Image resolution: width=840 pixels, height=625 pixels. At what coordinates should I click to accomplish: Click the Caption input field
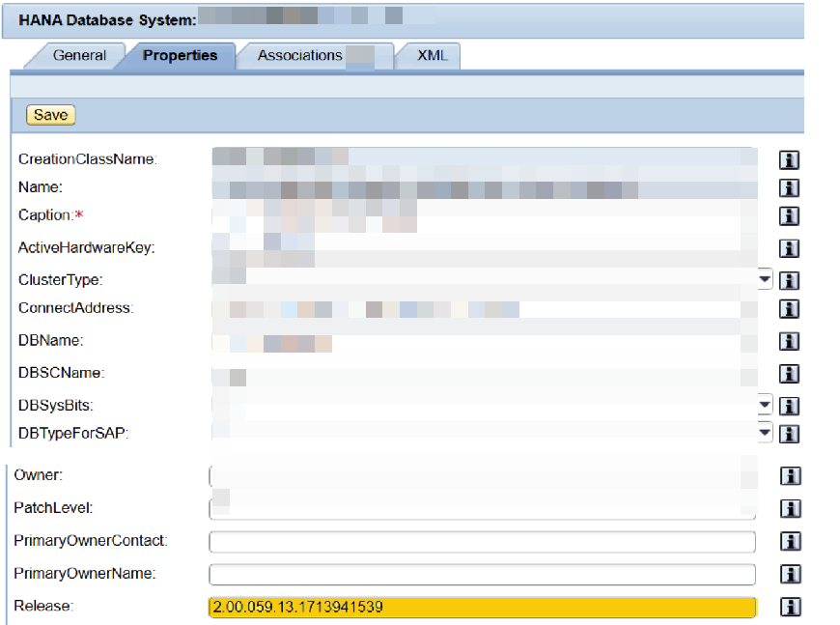485,215
